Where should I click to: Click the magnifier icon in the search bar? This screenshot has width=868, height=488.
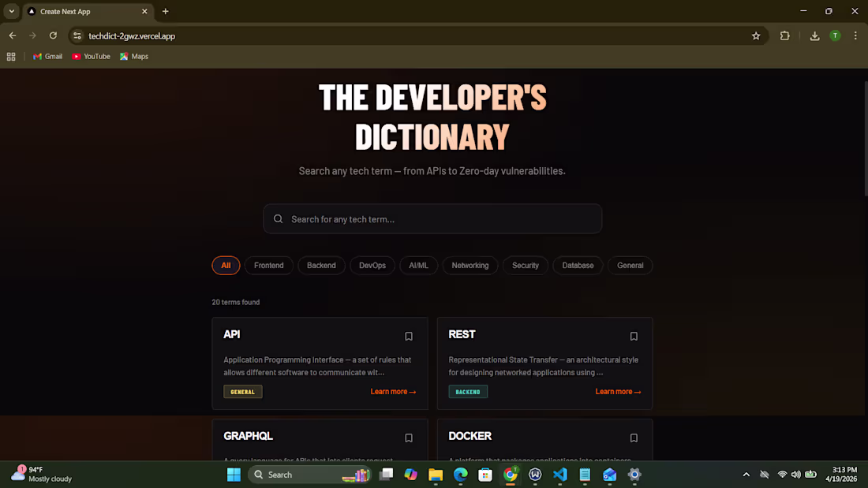click(x=278, y=218)
